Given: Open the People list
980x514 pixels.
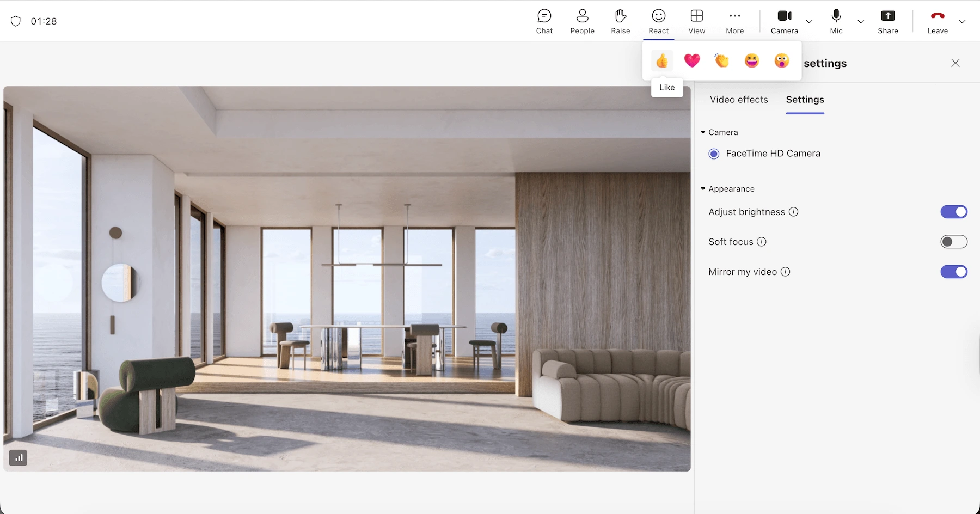Looking at the screenshot, I should pos(582,21).
